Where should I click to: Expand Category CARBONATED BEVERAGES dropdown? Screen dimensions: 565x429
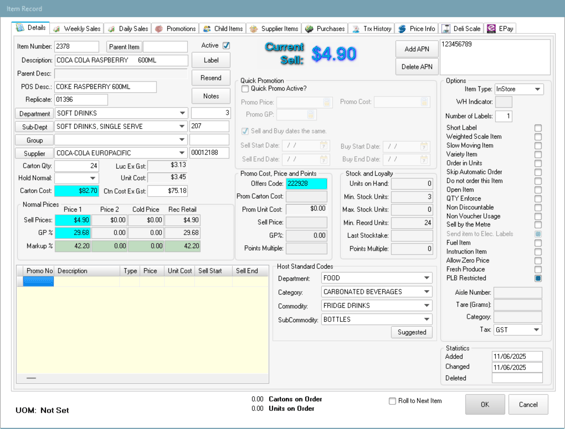click(427, 292)
